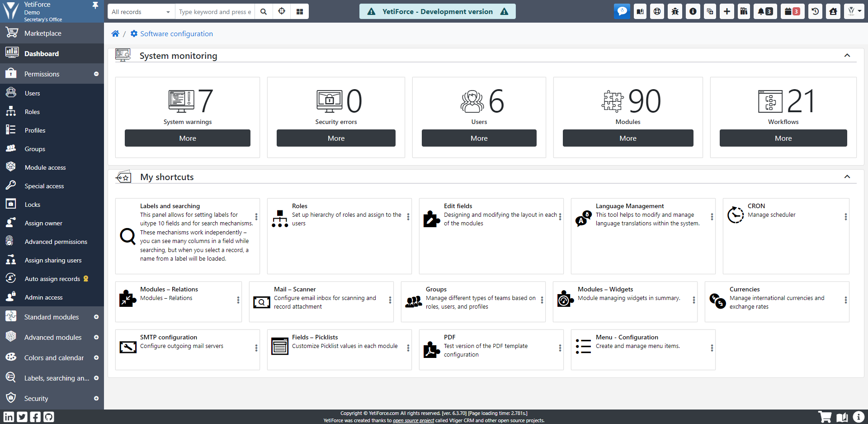Open the notifications bell with 3 alerts
Viewport: 868px width, 424px height.
click(765, 11)
